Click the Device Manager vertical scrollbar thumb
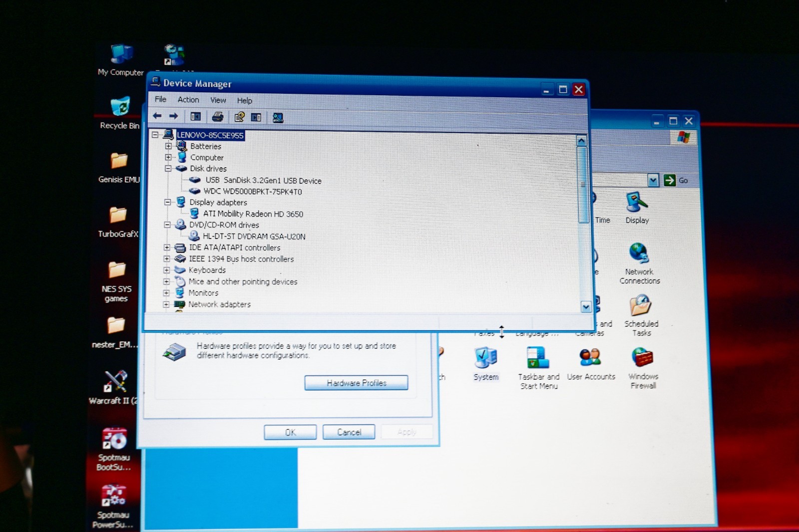The width and height of the screenshot is (799, 532). click(583, 185)
